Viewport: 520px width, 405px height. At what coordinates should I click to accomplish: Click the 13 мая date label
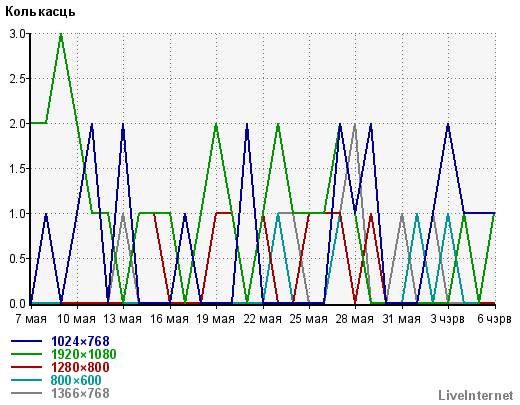123,319
